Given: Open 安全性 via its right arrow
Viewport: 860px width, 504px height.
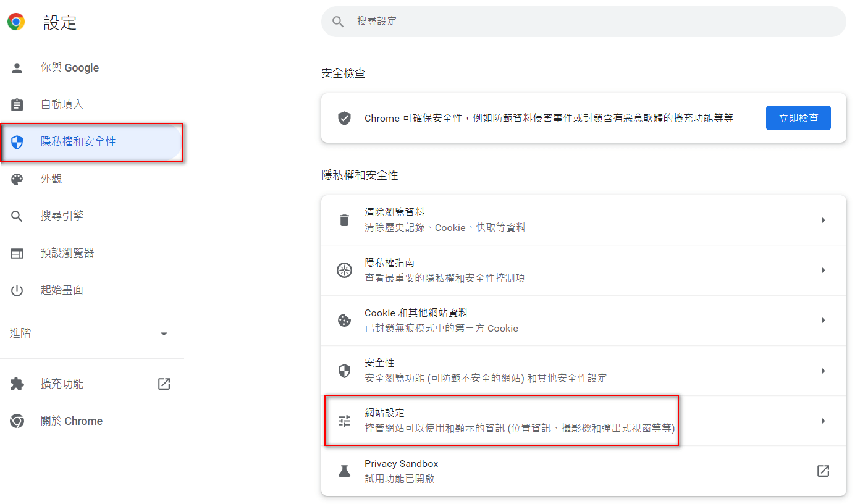Looking at the screenshot, I should click(x=823, y=371).
